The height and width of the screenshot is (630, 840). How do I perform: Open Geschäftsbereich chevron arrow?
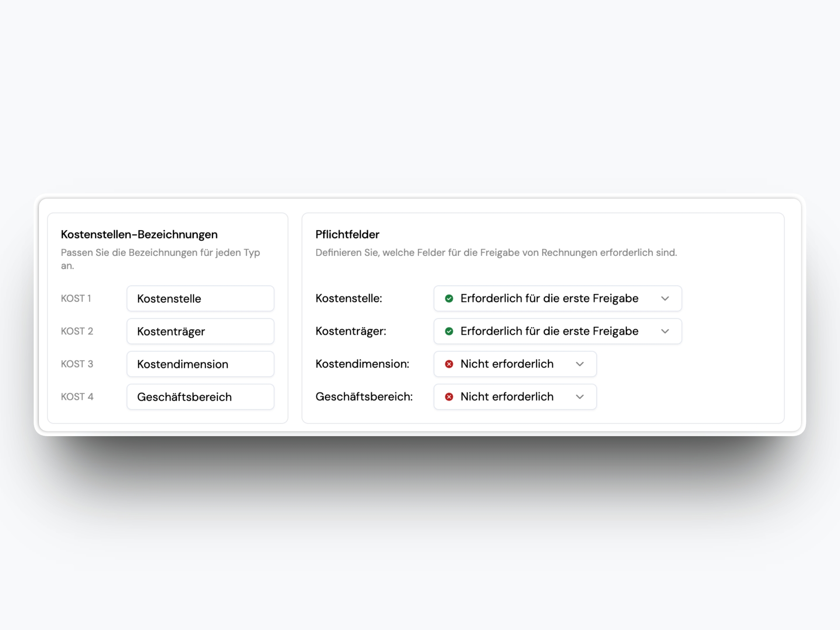pyautogui.click(x=580, y=397)
